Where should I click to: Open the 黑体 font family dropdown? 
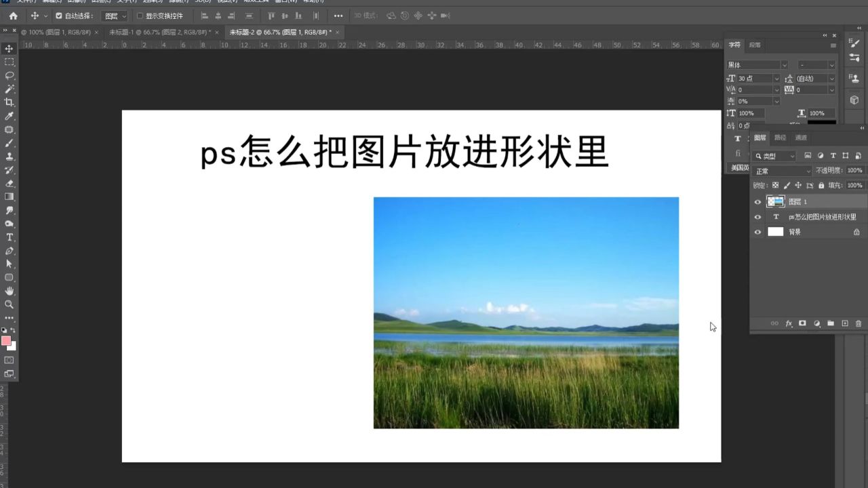756,64
